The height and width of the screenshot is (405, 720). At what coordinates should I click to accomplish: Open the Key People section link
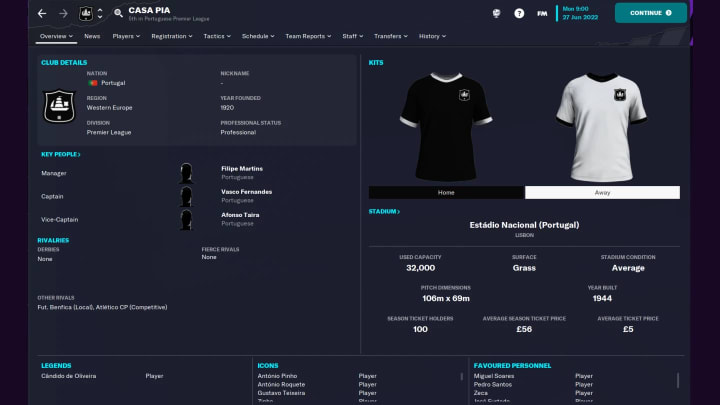[61, 154]
